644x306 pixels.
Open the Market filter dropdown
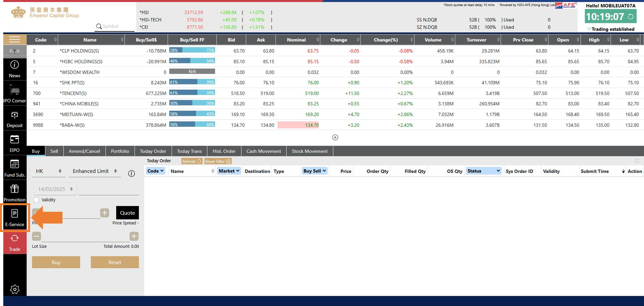click(x=229, y=171)
